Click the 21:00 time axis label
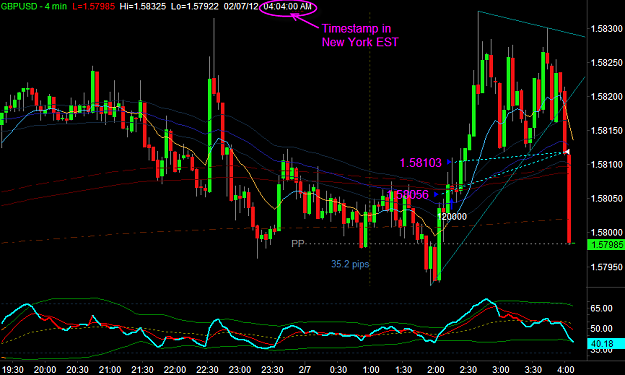 click(x=110, y=369)
